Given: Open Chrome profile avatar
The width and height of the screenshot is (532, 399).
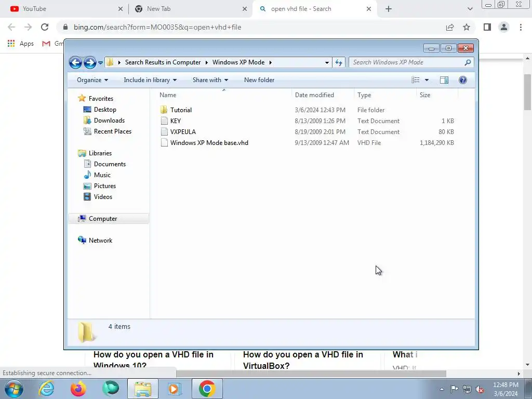Looking at the screenshot, I should click(x=504, y=27).
